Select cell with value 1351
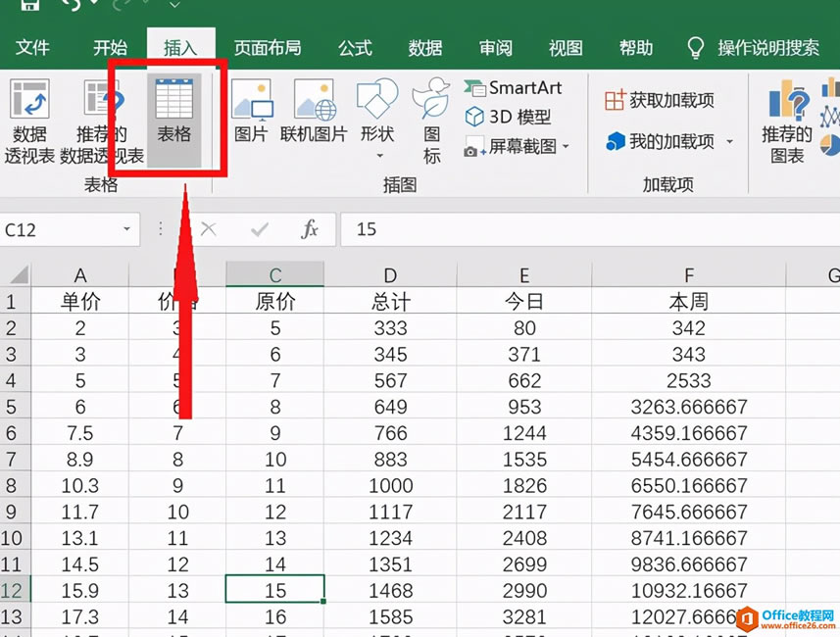 [390, 564]
